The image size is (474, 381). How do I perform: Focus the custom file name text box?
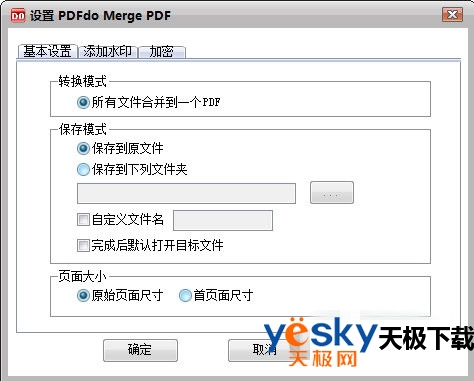(223, 220)
